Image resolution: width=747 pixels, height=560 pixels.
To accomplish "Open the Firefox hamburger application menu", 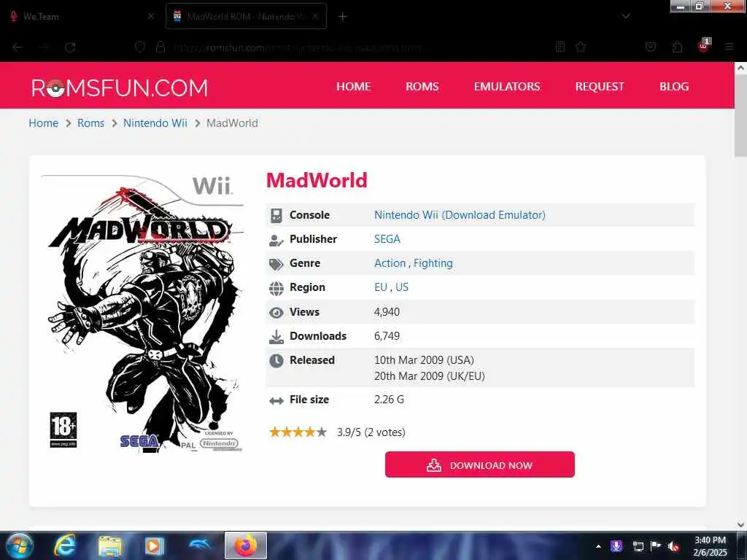I will click(729, 47).
